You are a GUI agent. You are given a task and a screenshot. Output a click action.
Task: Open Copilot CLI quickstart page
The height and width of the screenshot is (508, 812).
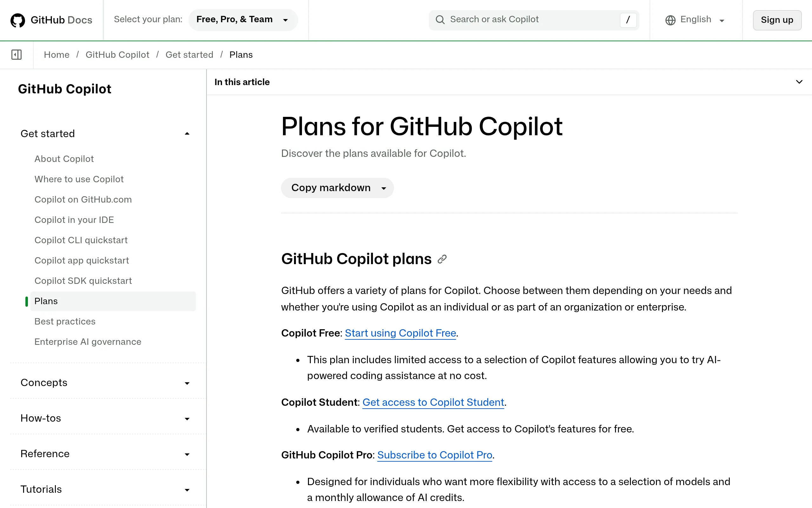pos(81,240)
